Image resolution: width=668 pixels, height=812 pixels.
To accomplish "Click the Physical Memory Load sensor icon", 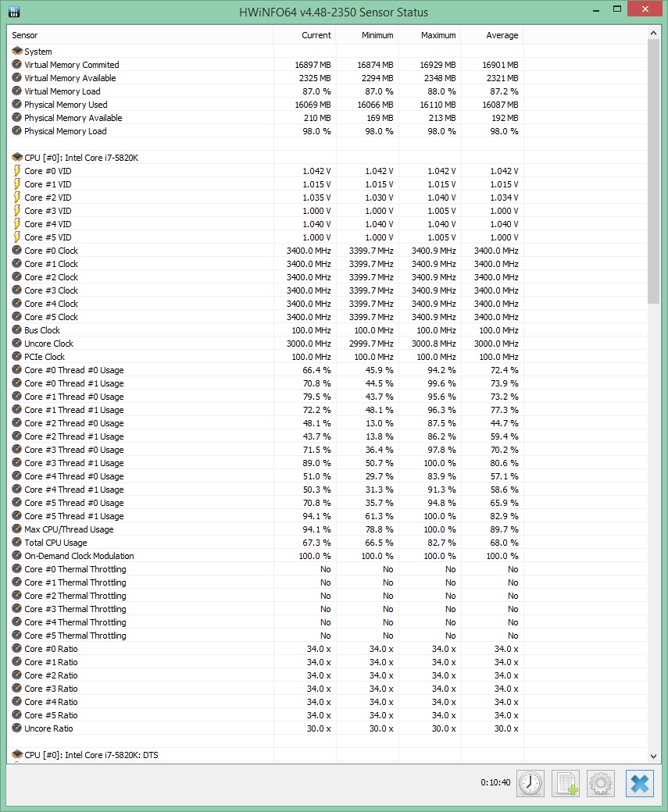I will point(17,131).
